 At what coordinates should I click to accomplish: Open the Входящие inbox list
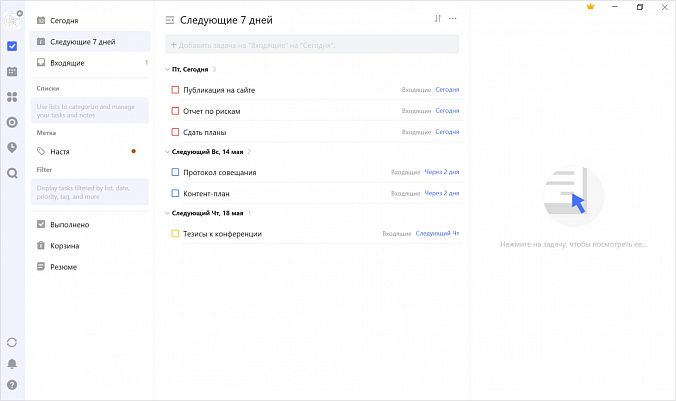tap(90, 63)
